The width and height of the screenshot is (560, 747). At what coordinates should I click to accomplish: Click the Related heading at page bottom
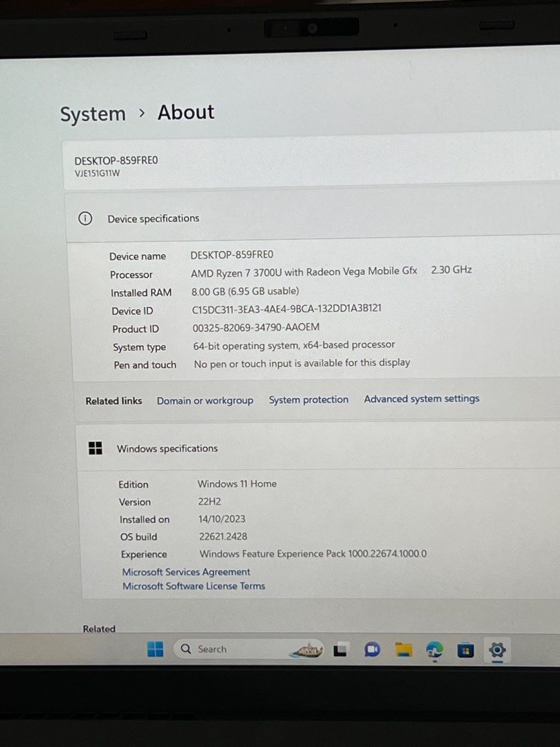coord(99,629)
